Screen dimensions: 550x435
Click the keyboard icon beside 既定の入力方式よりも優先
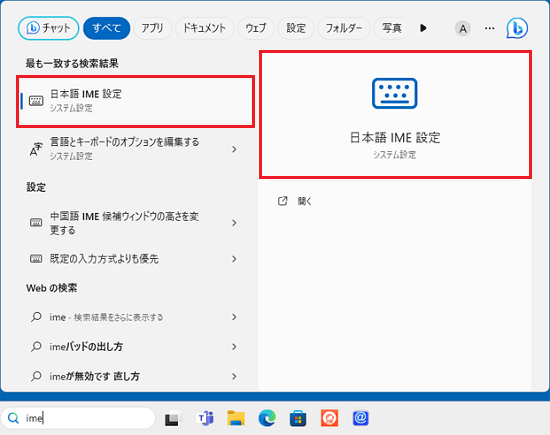36,259
